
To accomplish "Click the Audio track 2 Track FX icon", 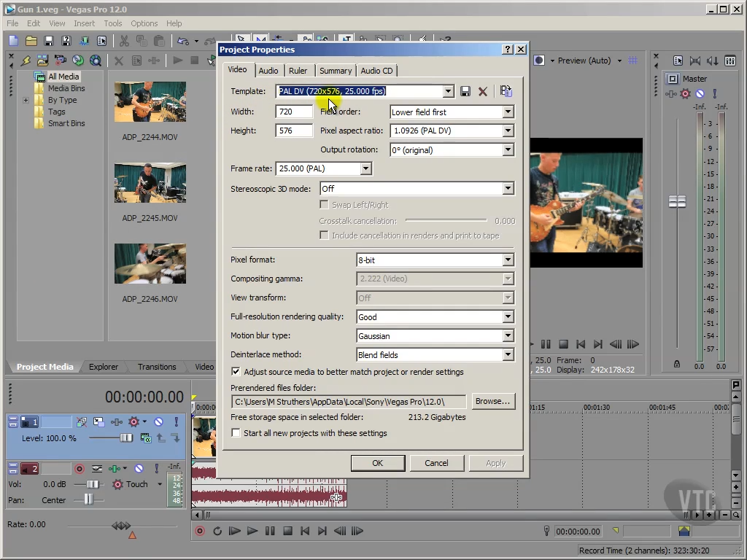I will coord(115,469).
